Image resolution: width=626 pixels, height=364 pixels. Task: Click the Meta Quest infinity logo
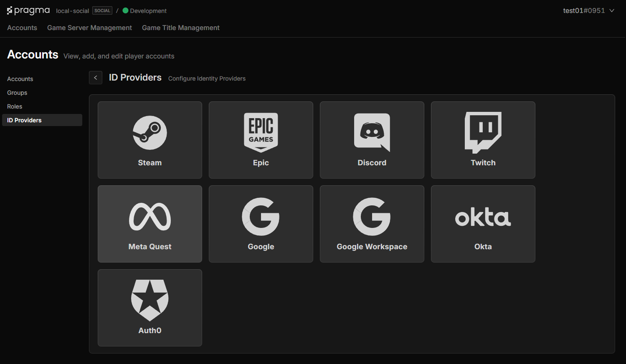(x=150, y=217)
